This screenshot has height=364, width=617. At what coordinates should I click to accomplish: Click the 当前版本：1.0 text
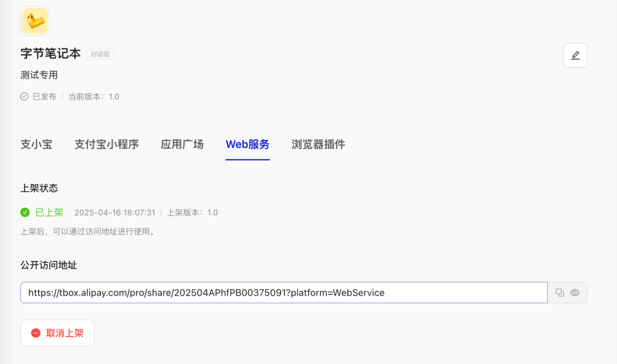(94, 96)
